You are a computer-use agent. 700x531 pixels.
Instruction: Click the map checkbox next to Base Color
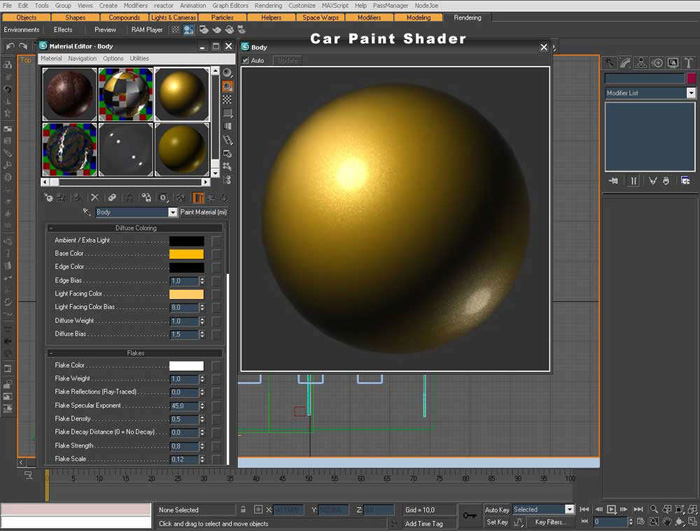tap(216, 254)
